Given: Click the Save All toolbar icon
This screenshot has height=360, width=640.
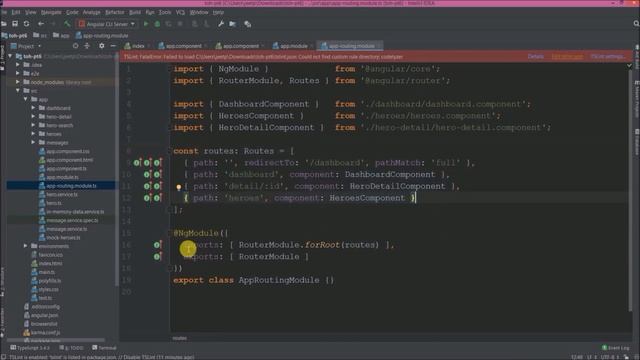Looking at the screenshot, I should (15, 24).
